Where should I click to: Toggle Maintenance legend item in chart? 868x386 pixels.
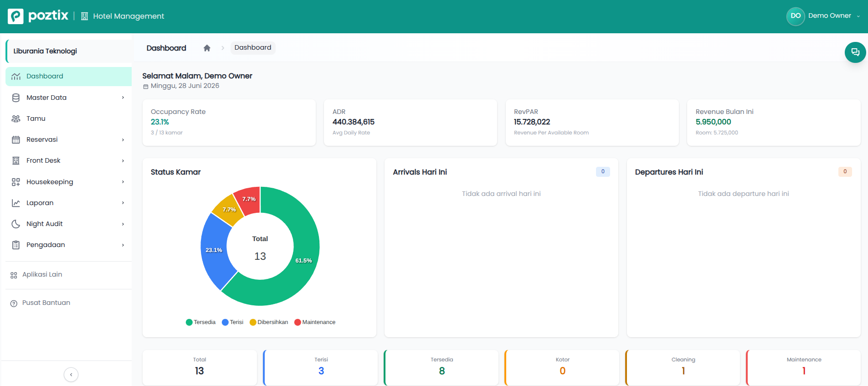point(315,322)
